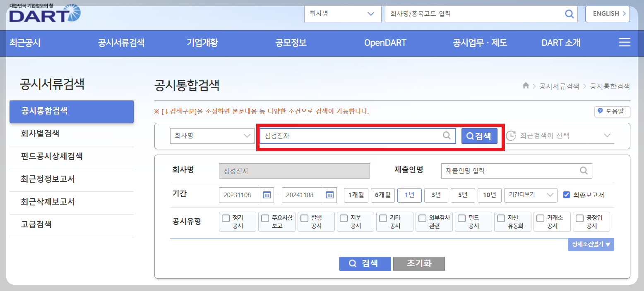Expand the 기간더보기 dropdown
This screenshot has height=291, width=644.
pos(531,195)
